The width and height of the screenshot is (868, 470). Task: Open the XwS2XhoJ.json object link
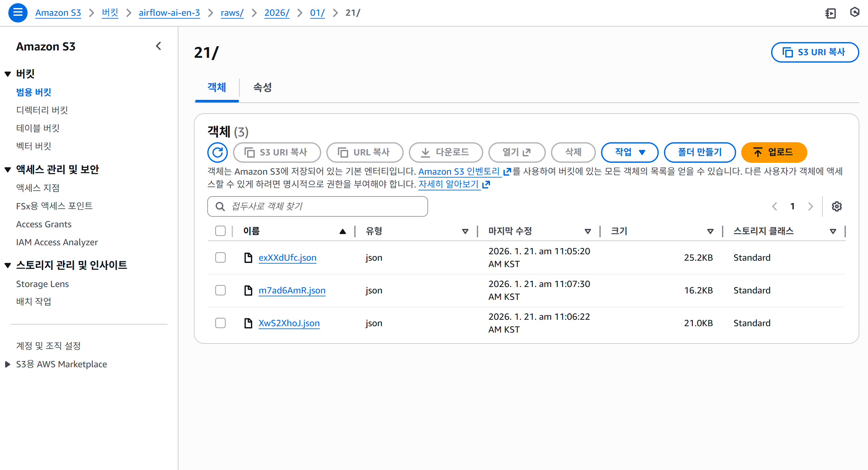289,323
